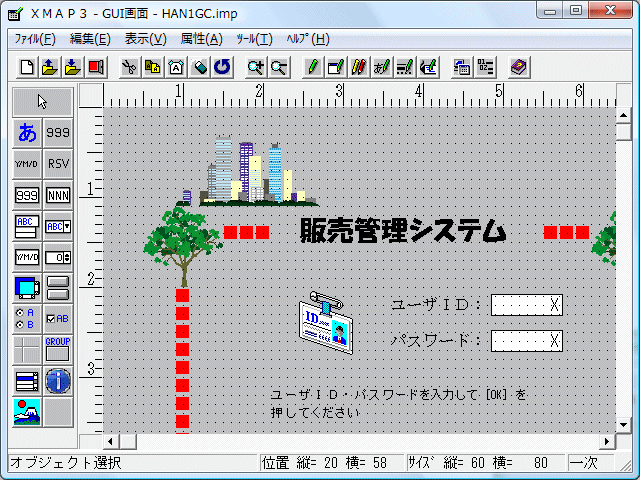Click the new blank document icon
Screen dimensions: 640x480
tap(27, 67)
